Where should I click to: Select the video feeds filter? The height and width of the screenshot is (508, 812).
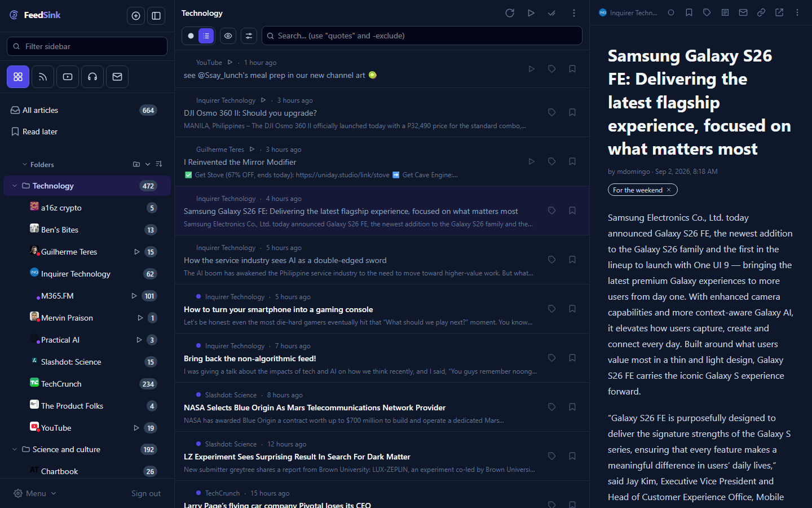click(x=68, y=77)
